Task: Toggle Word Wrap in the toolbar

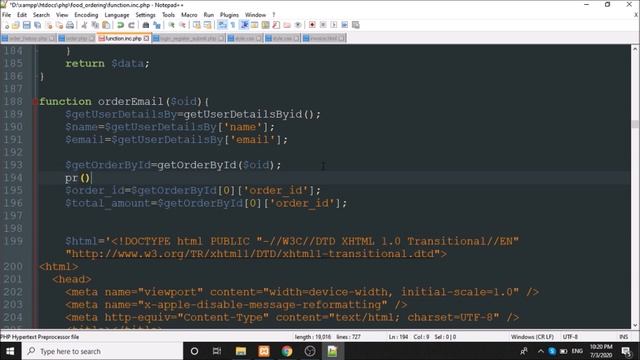Action: [222, 25]
